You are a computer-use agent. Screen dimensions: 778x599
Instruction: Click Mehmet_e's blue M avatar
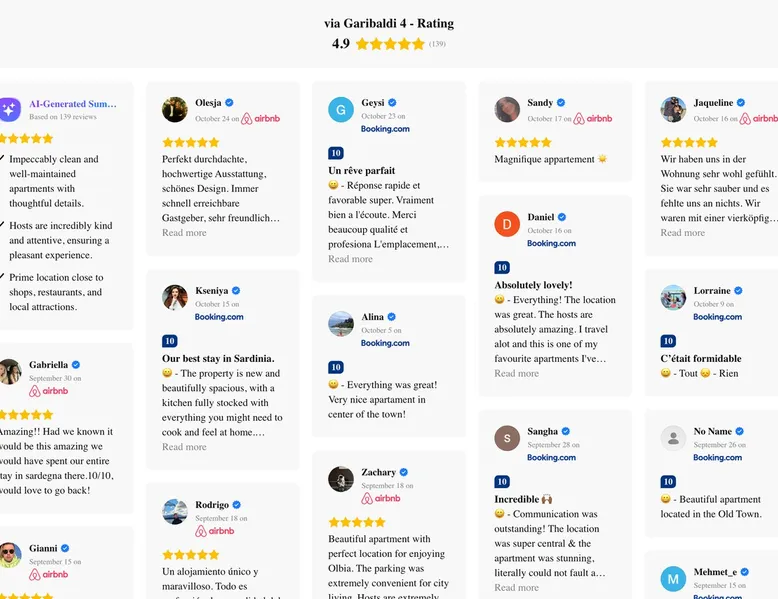[x=673, y=578]
